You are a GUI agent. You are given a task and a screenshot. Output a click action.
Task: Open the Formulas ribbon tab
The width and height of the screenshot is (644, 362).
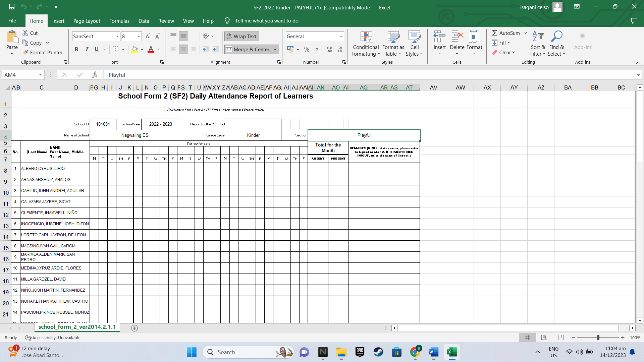(x=119, y=21)
